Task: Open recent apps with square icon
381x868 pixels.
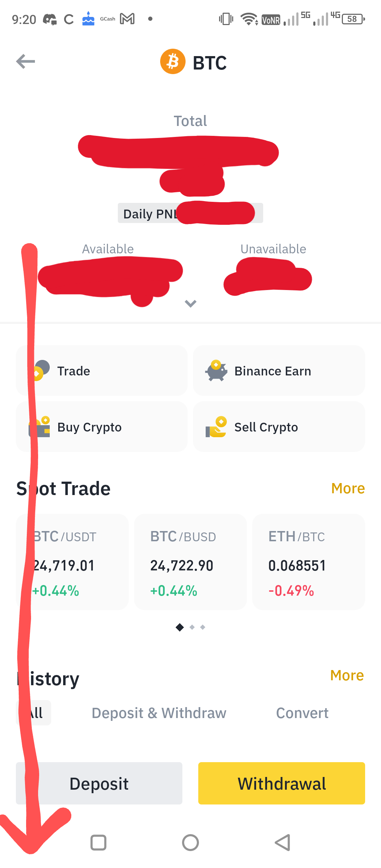Action: [98, 843]
